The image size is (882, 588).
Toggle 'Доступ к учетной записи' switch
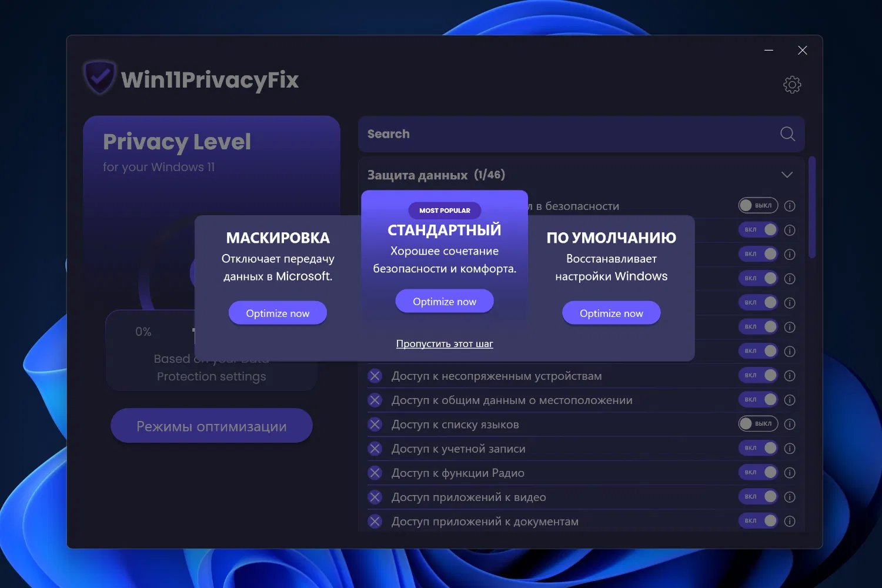(758, 448)
